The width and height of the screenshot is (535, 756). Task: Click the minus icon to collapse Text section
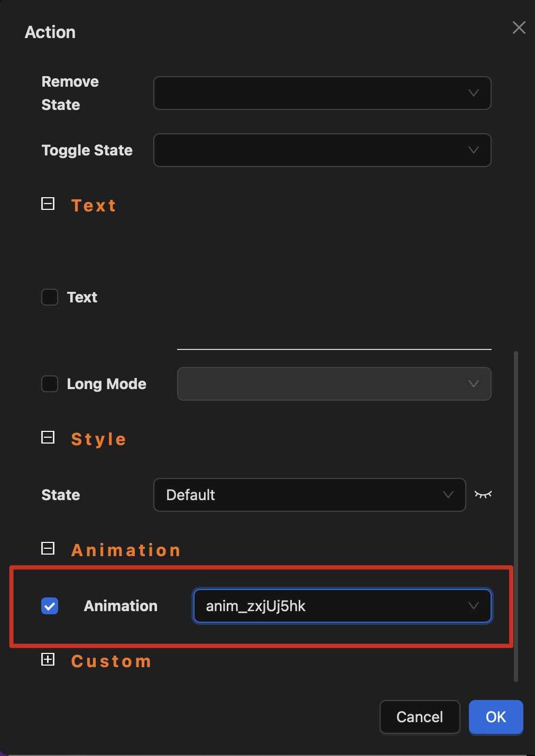48,203
